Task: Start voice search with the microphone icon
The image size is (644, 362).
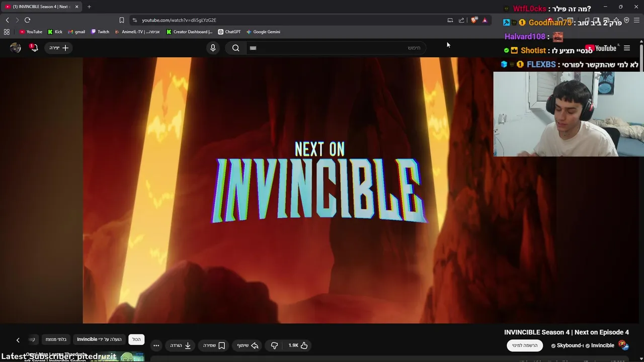Action: pos(213,48)
